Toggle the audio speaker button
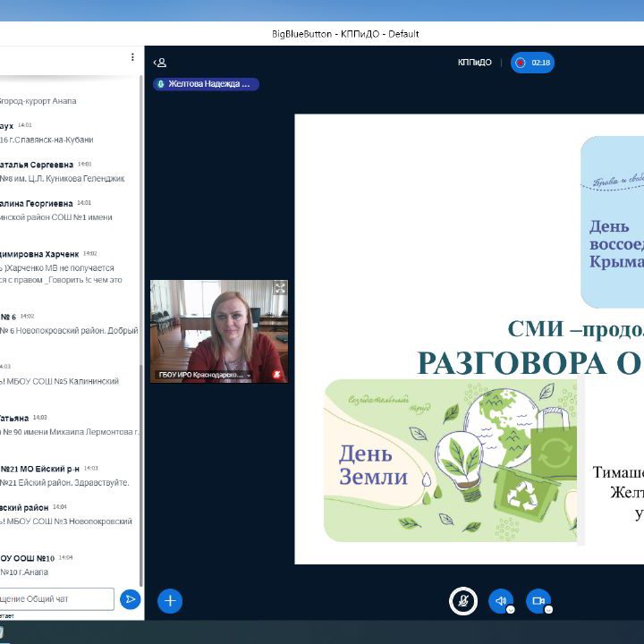This screenshot has width=644, height=644. coord(500,601)
